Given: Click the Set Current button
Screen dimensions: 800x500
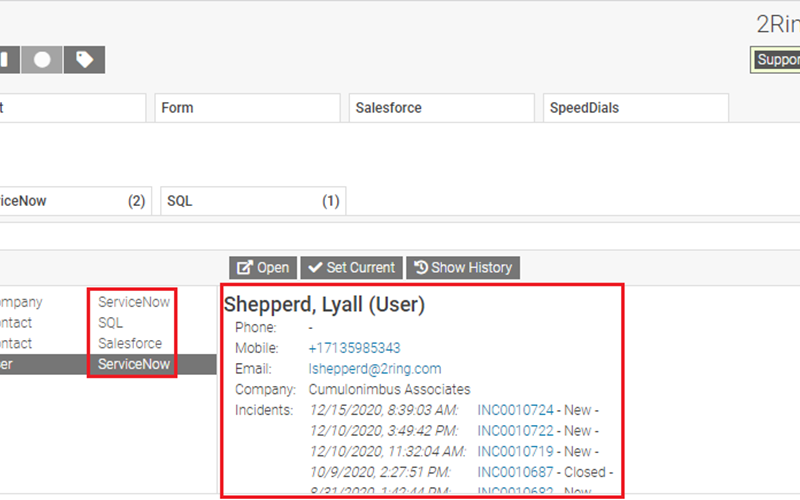Looking at the screenshot, I should (352, 267).
